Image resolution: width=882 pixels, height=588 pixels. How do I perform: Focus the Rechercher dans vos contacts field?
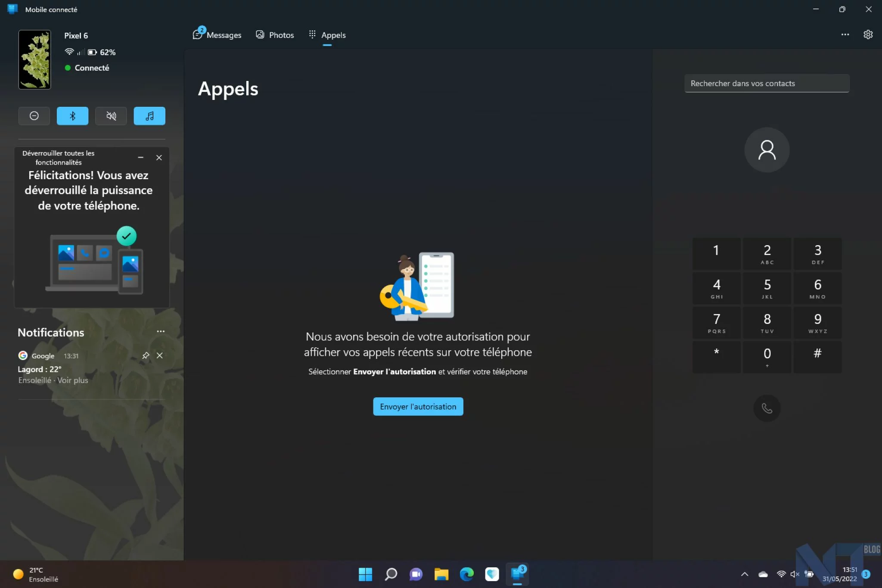pos(767,83)
